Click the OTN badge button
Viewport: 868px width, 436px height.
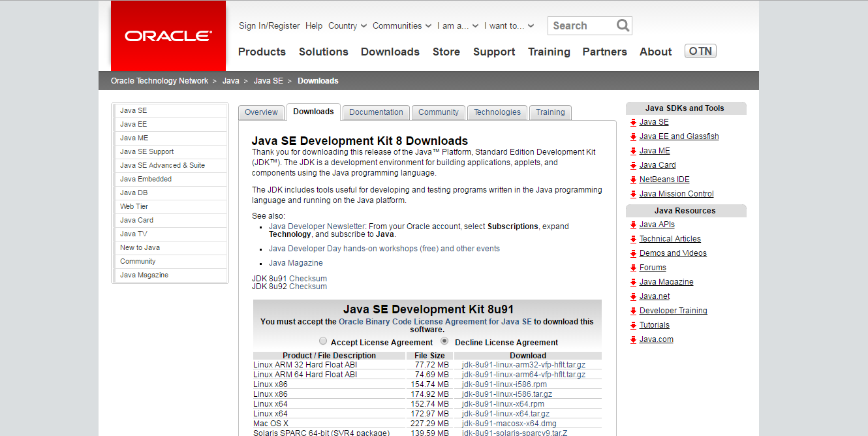700,51
